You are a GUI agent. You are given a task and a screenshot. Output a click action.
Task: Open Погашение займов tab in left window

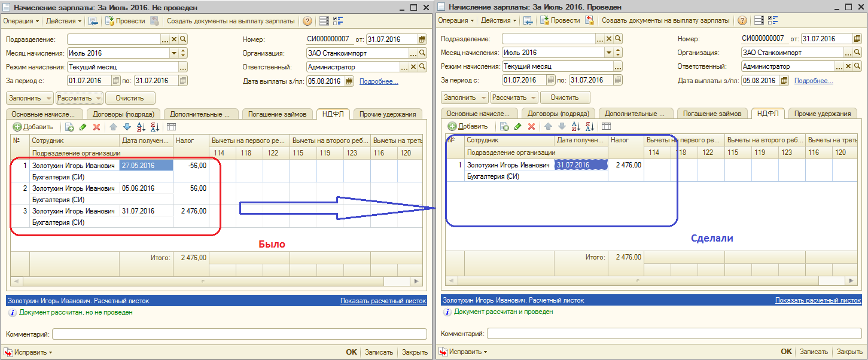(278, 114)
